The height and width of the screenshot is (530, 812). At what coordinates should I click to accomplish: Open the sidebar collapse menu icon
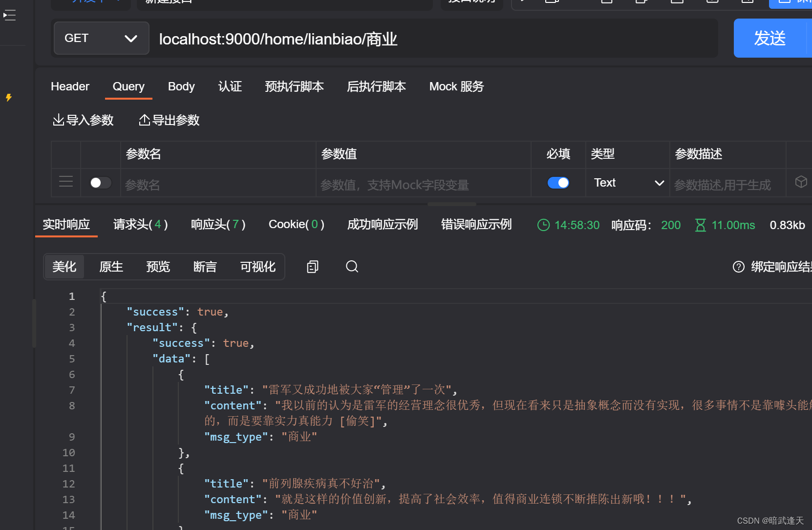(x=9, y=15)
